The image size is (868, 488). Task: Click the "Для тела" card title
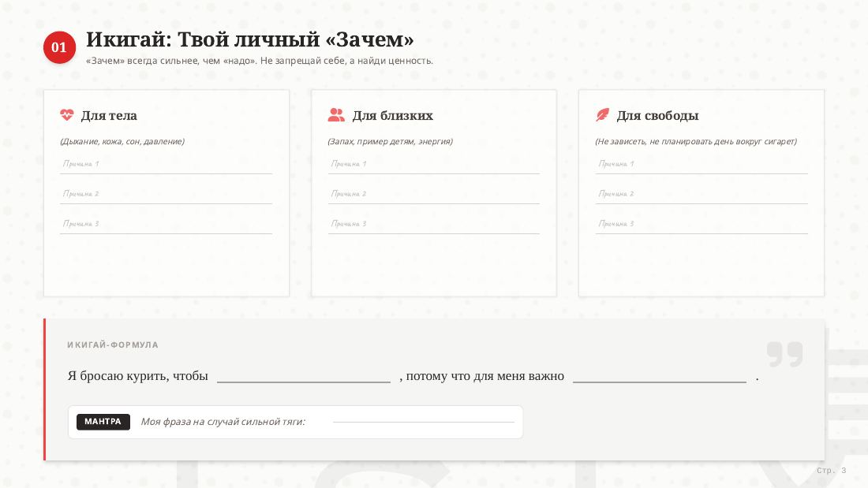tap(109, 116)
